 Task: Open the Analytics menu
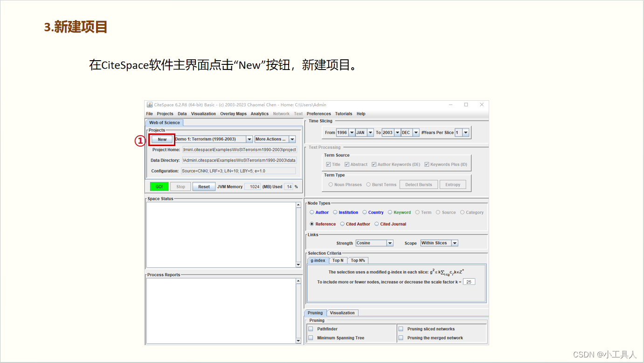pos(260,113)
